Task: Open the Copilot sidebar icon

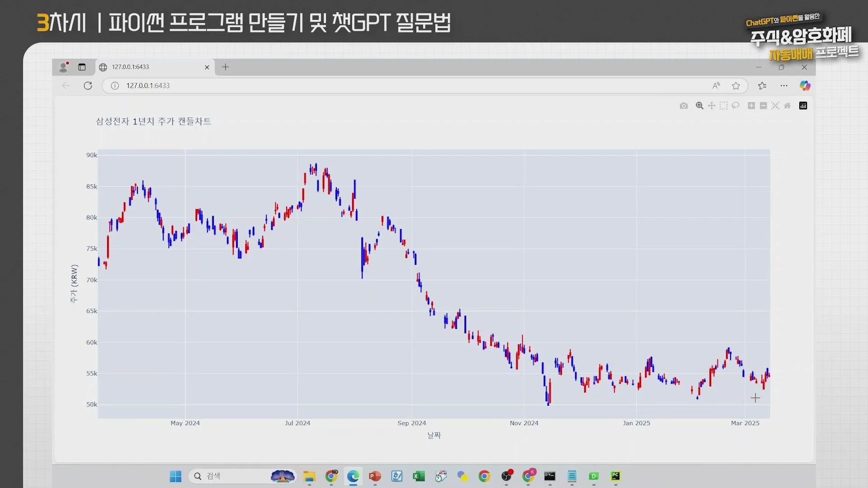Action: pyautogui.click(x=805, y=86)
